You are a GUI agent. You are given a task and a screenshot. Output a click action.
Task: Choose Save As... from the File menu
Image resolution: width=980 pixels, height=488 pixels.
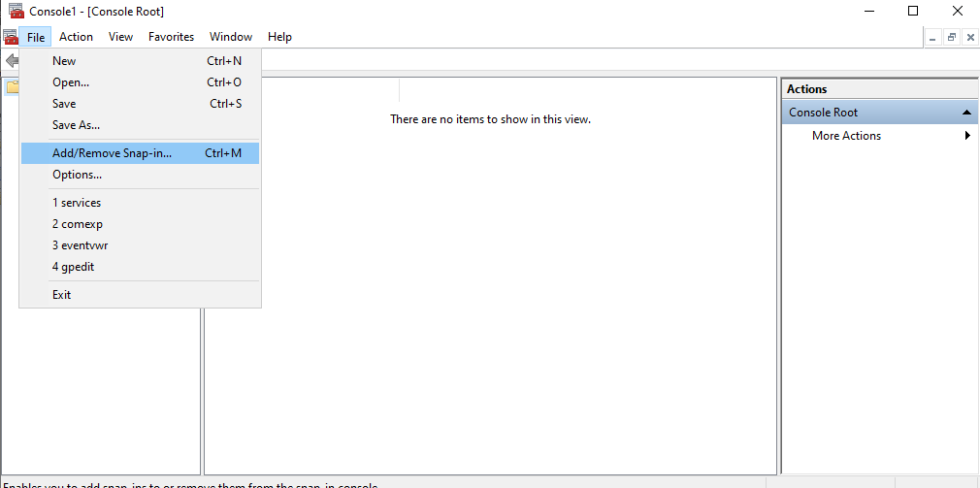coord(140,125)
